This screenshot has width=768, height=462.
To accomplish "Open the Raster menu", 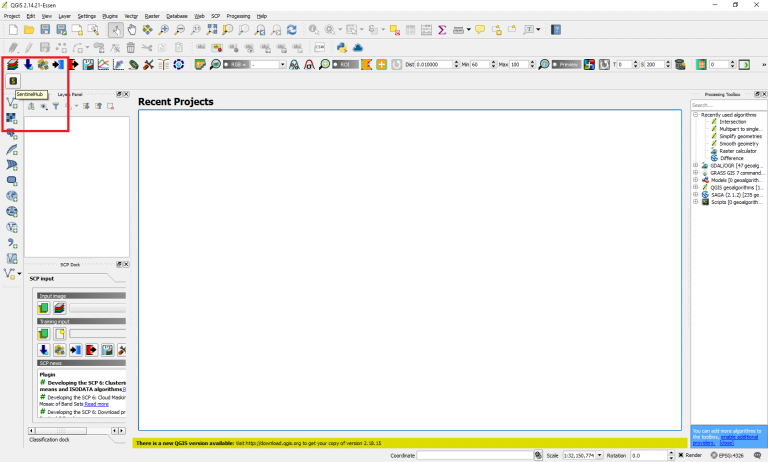I will pos(152,16).
